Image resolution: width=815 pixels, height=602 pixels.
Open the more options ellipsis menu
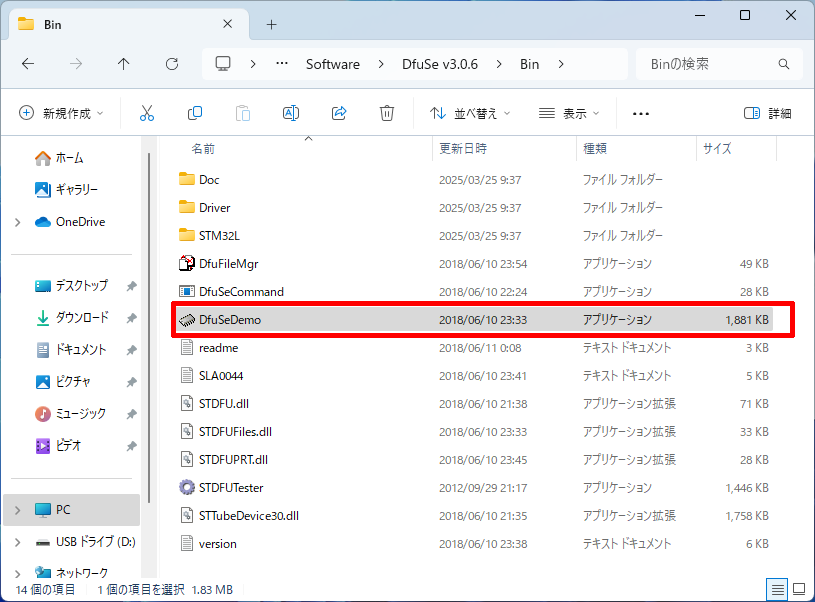[641, 113]
